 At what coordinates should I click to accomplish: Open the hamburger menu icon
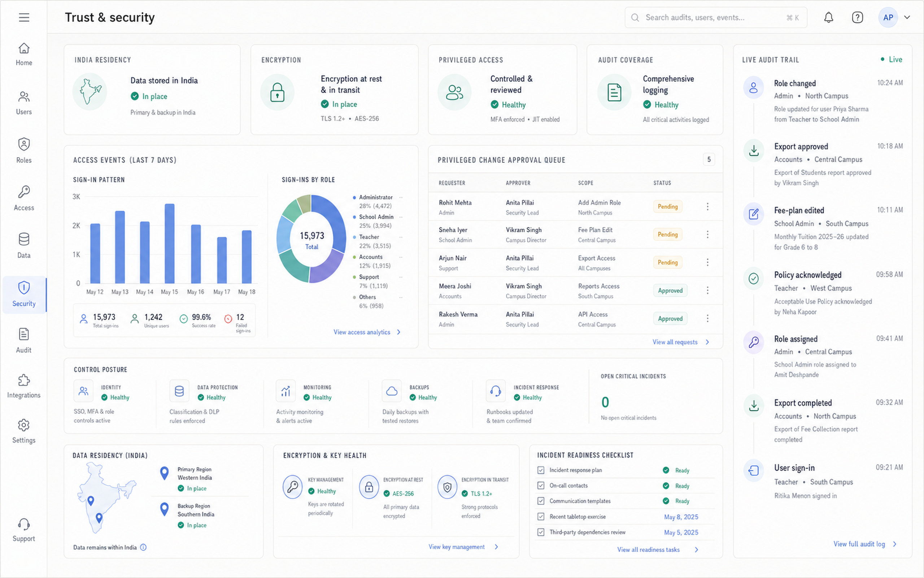pos(24,18)
